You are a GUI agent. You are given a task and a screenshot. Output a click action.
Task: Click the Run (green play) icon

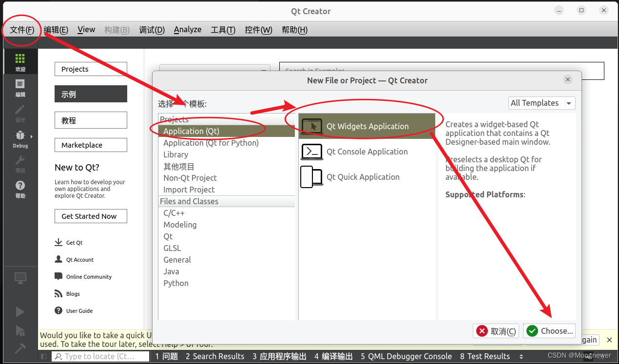20,311
